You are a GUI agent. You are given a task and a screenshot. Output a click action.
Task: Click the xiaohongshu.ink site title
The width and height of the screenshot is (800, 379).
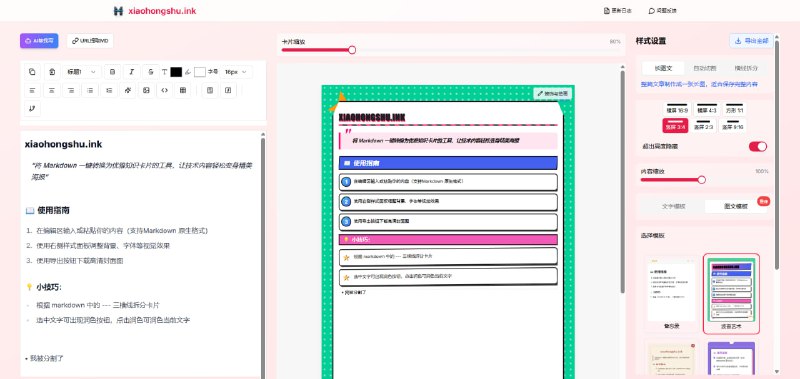click(162, 11)
